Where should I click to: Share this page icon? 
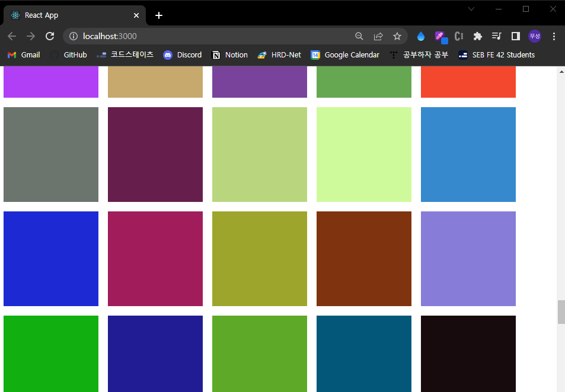point(378,36)
